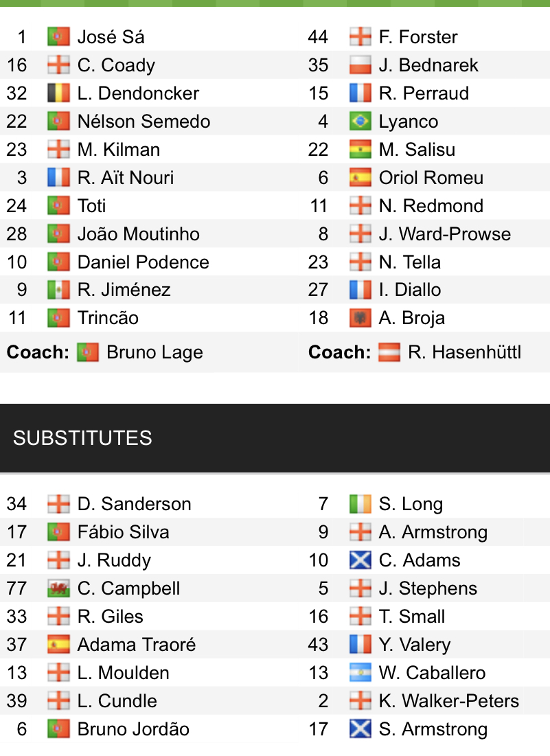Open K. Walker-Peters substitute profile
This screenshot has height=756, width=550.
coord(448,701)
